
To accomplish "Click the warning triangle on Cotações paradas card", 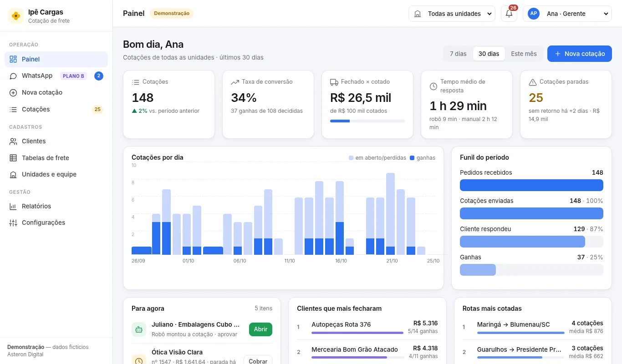I will click(x=533, y=82).
